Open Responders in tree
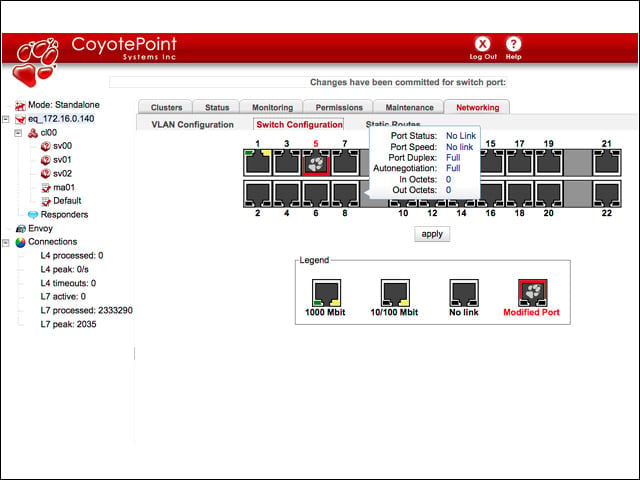 (64, 215)
